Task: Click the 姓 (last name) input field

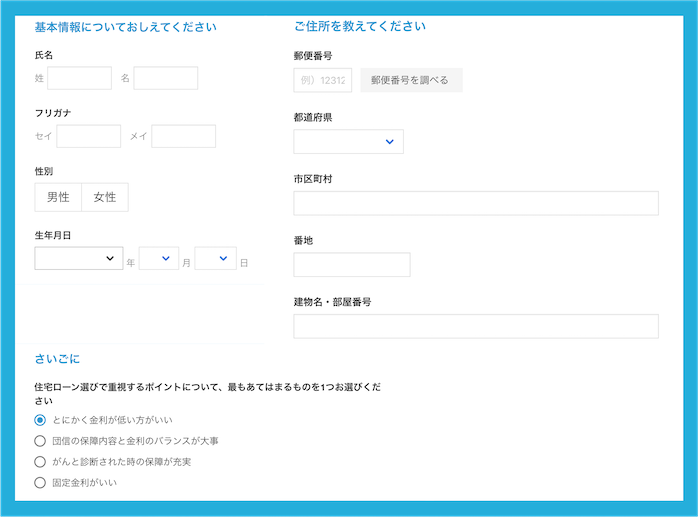Action: pyautogui.click(x=79, y=78)
